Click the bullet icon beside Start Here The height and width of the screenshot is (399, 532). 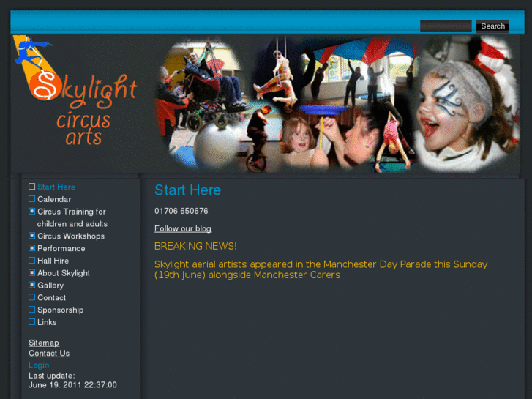click(x=32, y=187)
